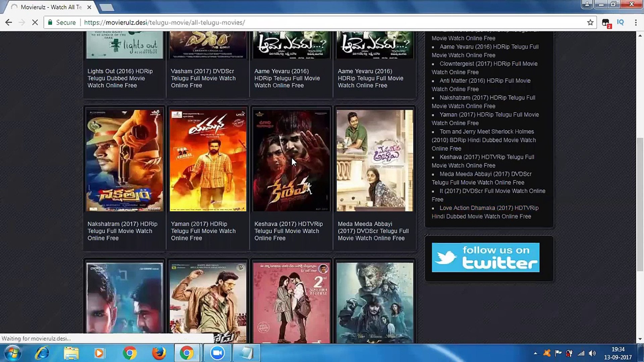The width and height of the screenshot is (644, 362).
Task: Open the Clowntergeist (2017) sidebar link
Action: [488, 64]
